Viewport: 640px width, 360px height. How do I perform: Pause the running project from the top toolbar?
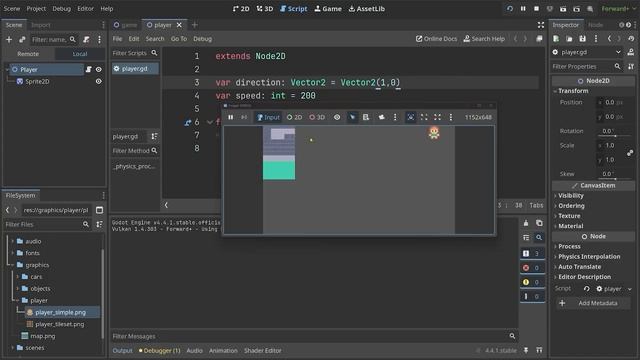[x=523, y=9]
